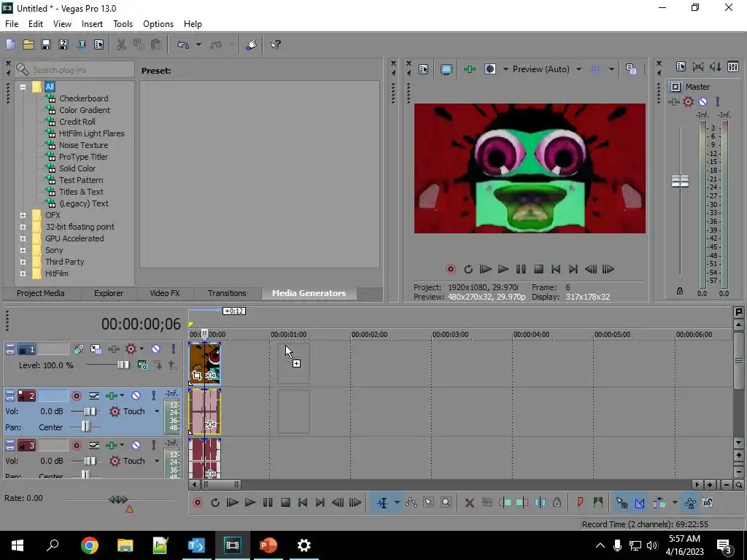The image size is (747, 560).
Task: Click Master FX icon in mixer
Action: [x=673, y=102]
